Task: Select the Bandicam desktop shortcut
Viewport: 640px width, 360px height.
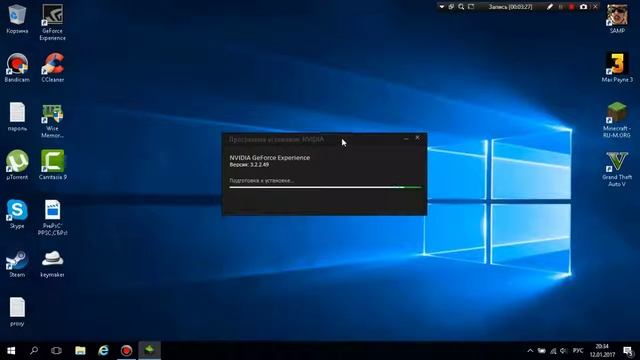Action: [17, 68]
